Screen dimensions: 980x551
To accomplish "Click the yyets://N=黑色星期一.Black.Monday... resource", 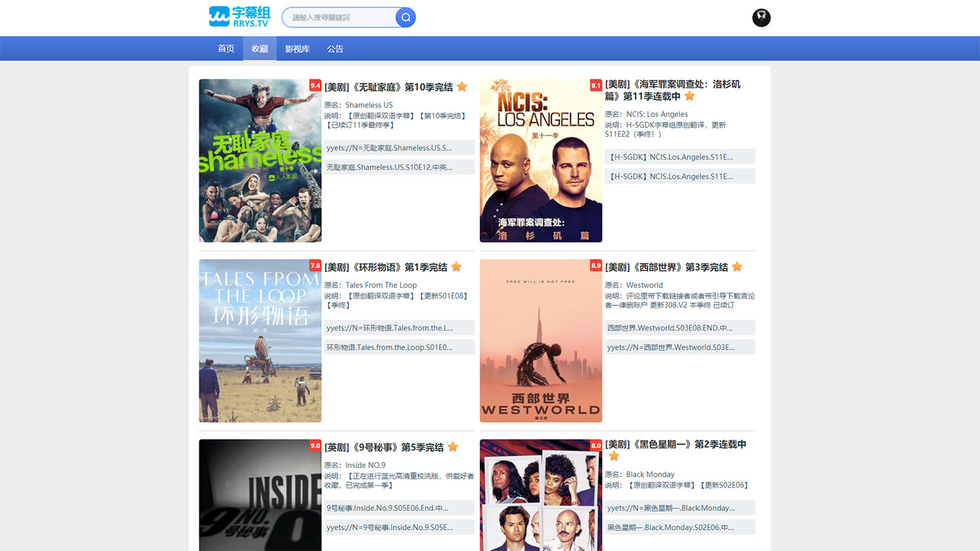I will point(680,507).
